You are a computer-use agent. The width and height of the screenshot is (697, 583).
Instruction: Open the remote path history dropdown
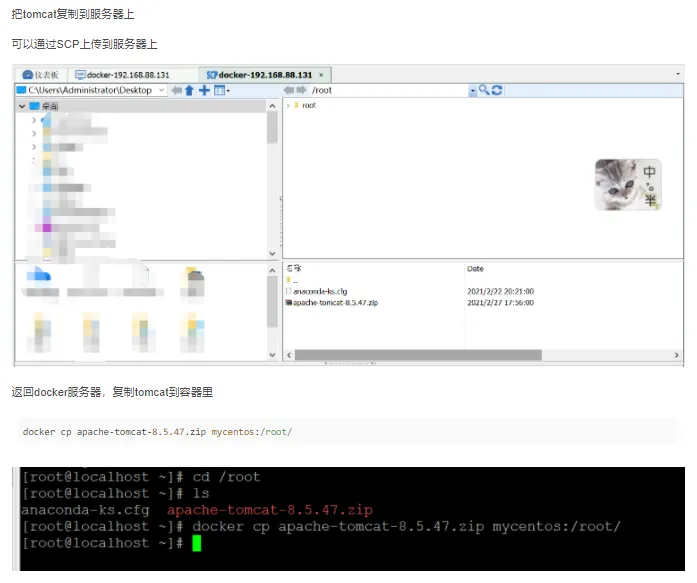pyautogui.click(x=473, y=91)
